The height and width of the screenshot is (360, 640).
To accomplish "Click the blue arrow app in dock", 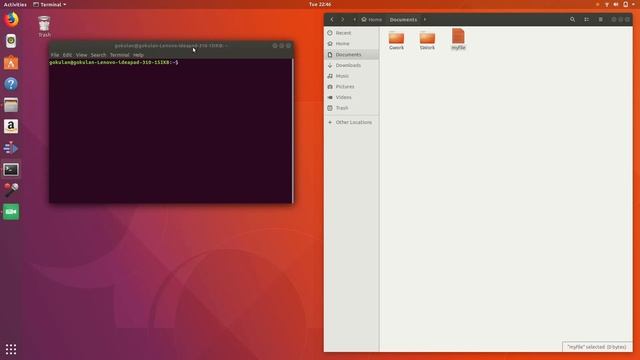I will pyautogui.click(x=11, y=148).
